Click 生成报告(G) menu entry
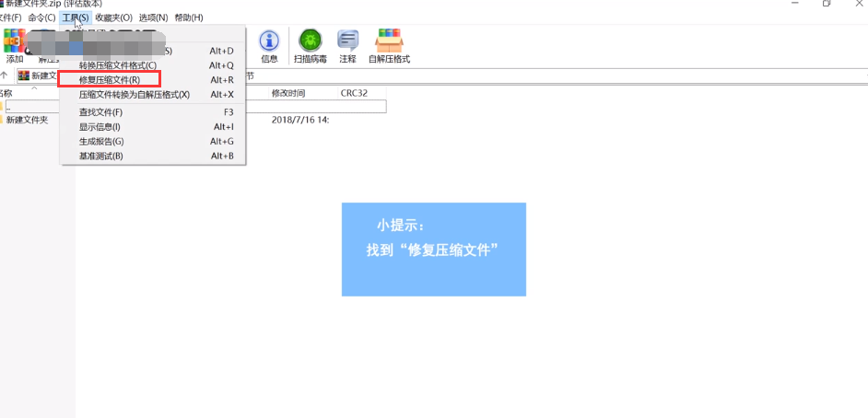 tap(101, 142)
